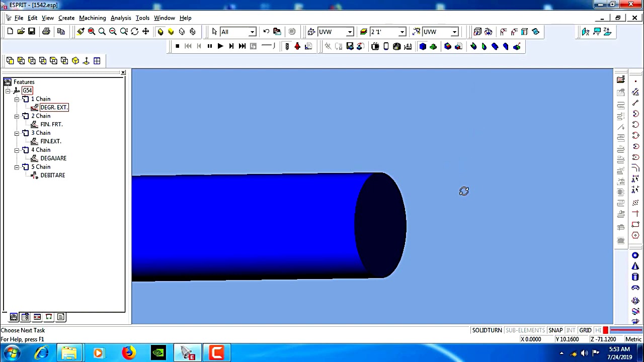Toggle SUB-ELEMENTS mode in status bar
This screenshot has width=644, height=362.
(x=525, y=330)
